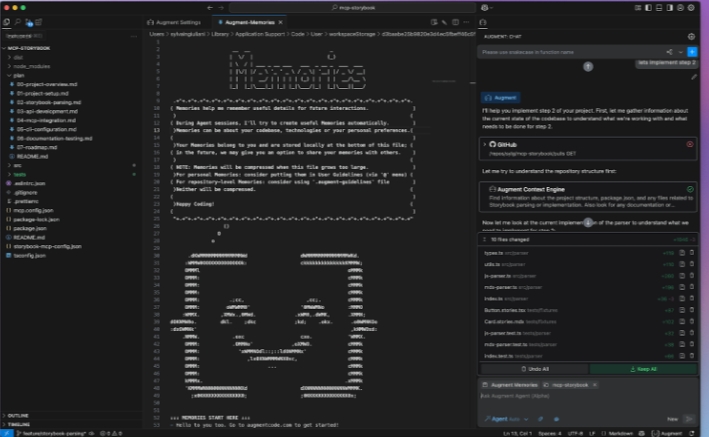
Task: Open js-parser.ts in changed files list
Action: coord(510,276)
